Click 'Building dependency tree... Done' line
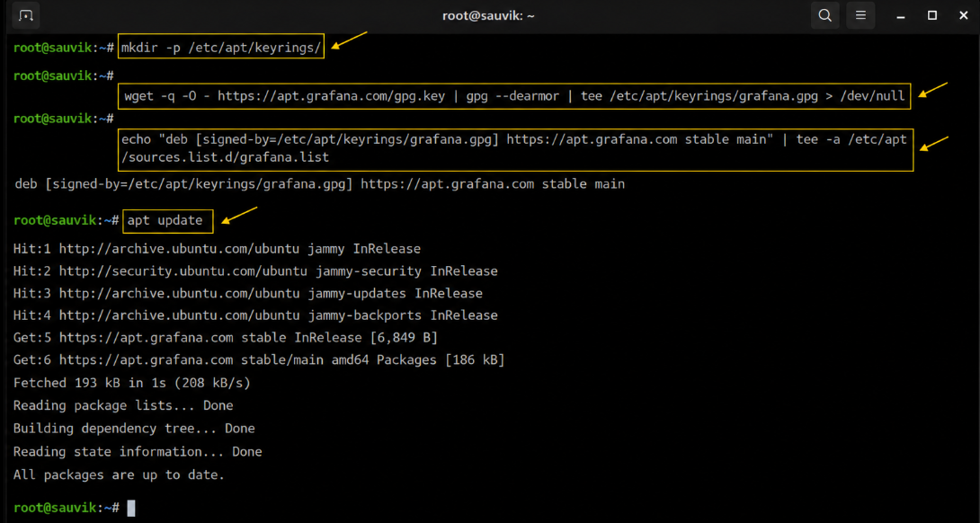Image resolution: width=980 pixels, height=523 pixels. (134, 429)
